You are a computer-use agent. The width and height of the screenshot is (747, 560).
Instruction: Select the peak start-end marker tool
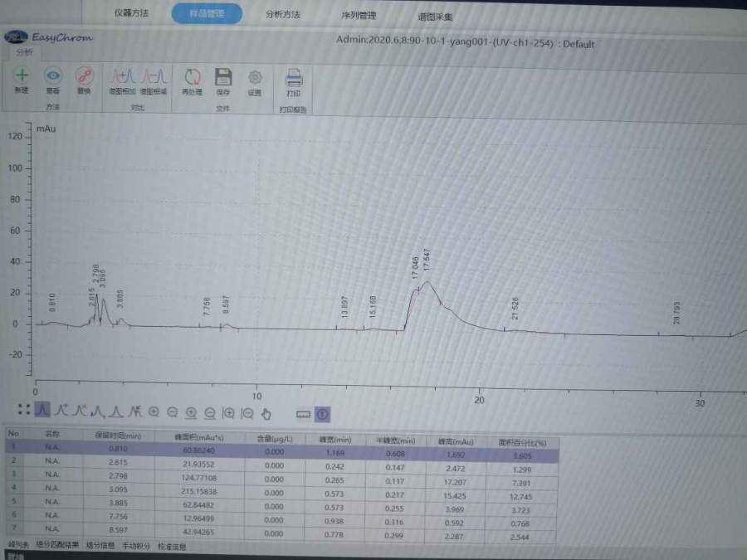pos(98,411)
